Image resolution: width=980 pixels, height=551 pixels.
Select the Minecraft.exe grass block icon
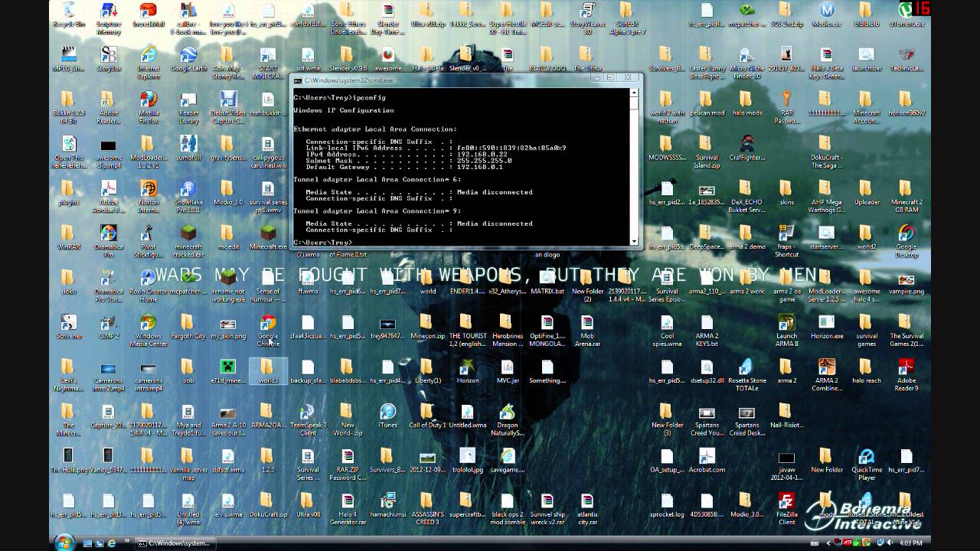(268, 237)
